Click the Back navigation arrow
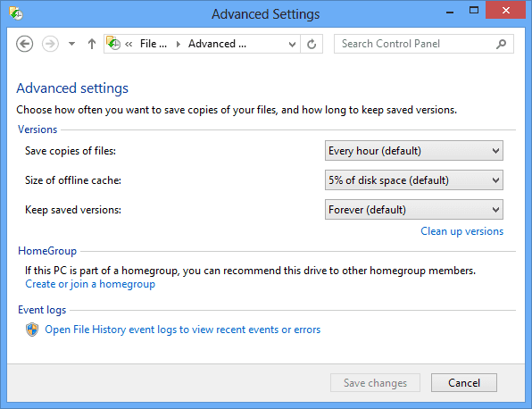 point(24,44)
